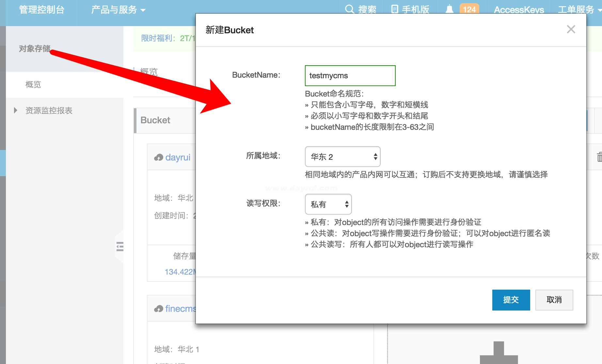Expand the 资源监控报表 tree item
Screen dimensions: 602x364
click(15, 110)
